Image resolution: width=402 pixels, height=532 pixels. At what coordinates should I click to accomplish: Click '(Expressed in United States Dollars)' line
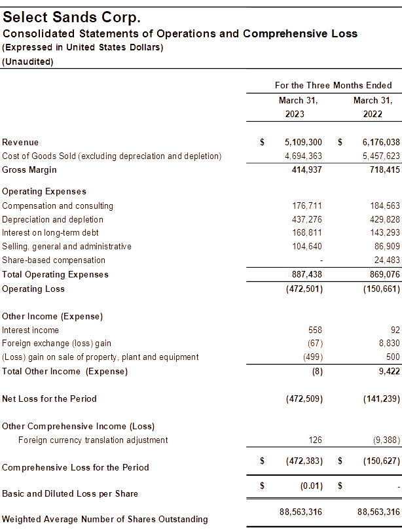point(82,47)
